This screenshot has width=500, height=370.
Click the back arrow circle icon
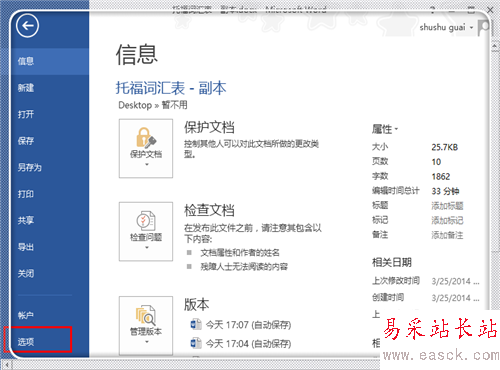(x=27, y=26)
